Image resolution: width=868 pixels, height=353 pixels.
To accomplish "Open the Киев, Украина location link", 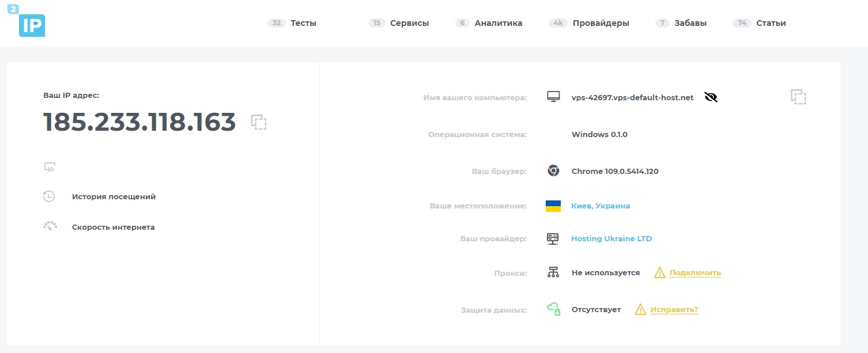I will (x=601, y=206).
